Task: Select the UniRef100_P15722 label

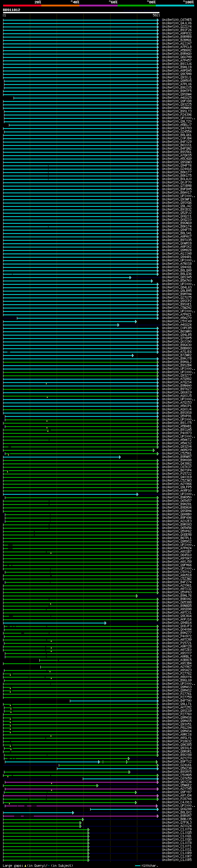Action: coord(176,474)
